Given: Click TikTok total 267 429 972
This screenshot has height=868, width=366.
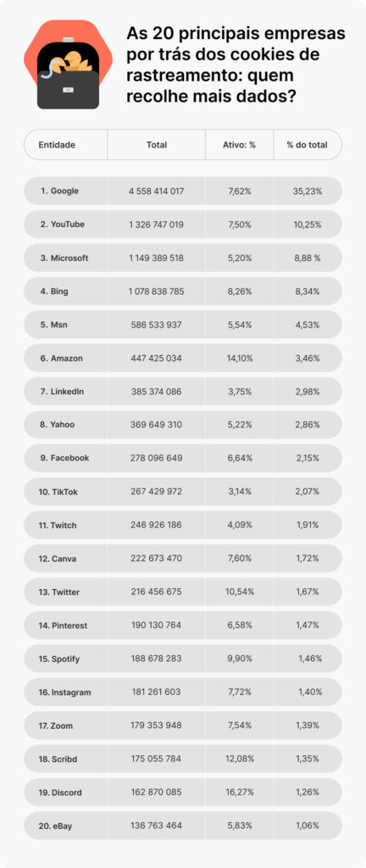Looking at the screenshot, I should [157, 492].
